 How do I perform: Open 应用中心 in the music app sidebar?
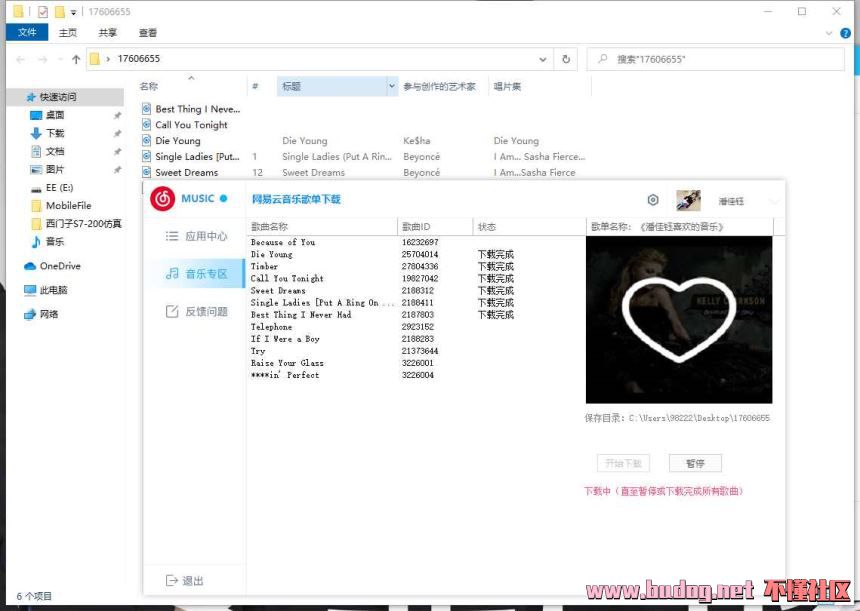click(x=195, y=236)
